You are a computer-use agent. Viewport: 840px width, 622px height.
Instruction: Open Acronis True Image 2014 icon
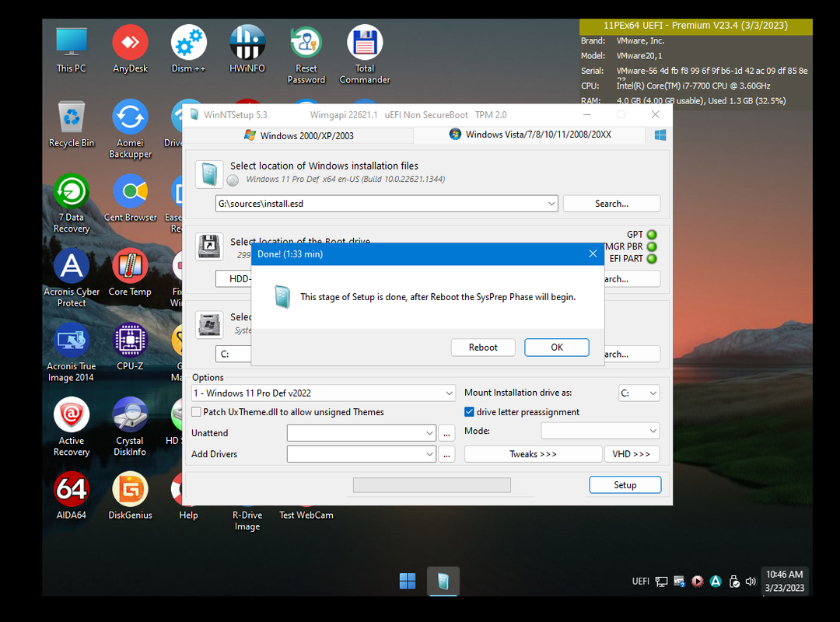click(72, 353)
